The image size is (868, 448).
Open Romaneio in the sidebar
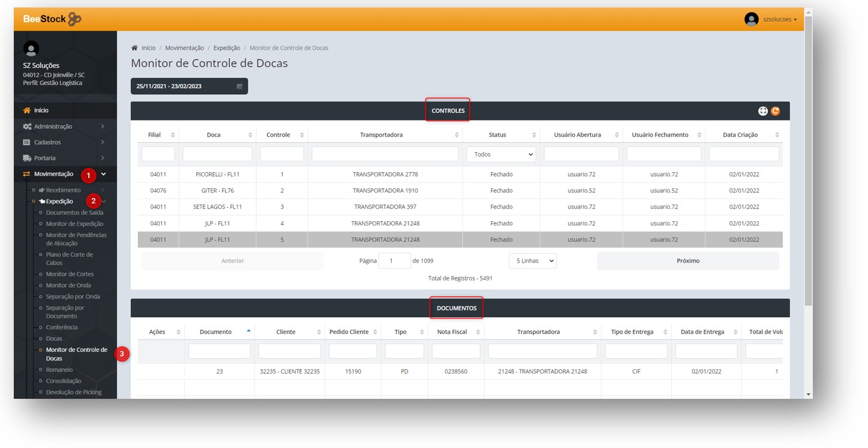tap(59, 370)
